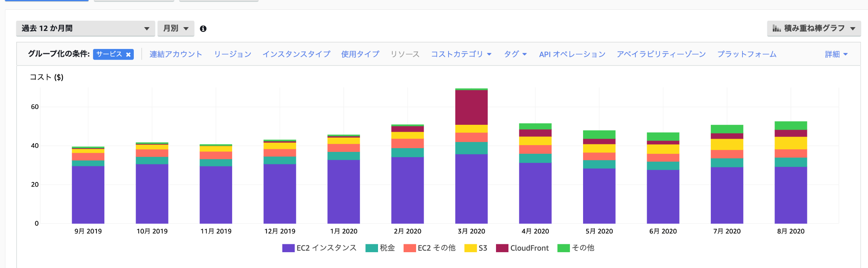Select API オペレーション grouping

point(572,54)
